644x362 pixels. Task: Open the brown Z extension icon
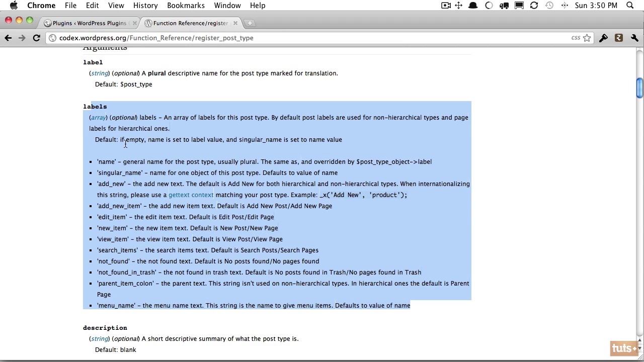(x=619, y=38)
